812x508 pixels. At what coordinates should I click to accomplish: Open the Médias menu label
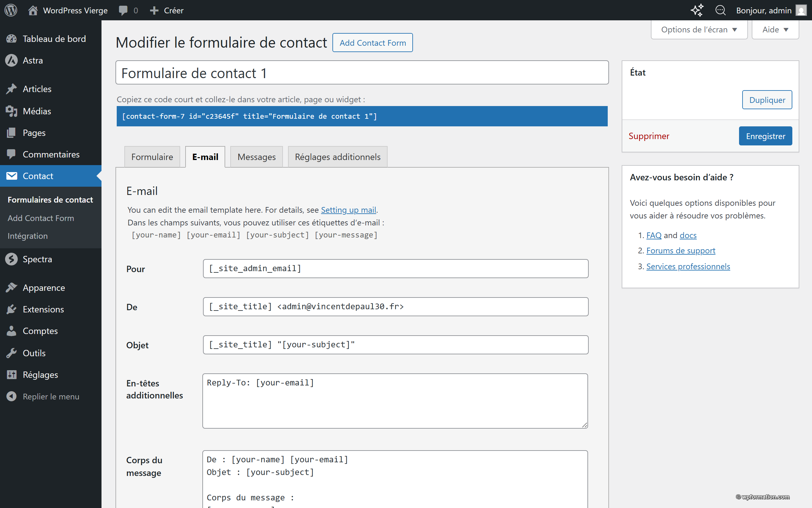37,111
